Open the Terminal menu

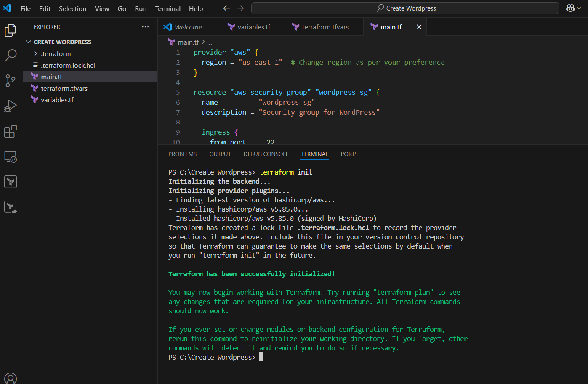tap(168, 8)
